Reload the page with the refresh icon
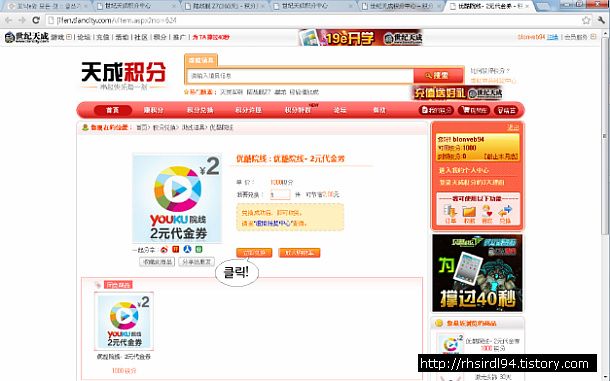 tap(36, 20)
